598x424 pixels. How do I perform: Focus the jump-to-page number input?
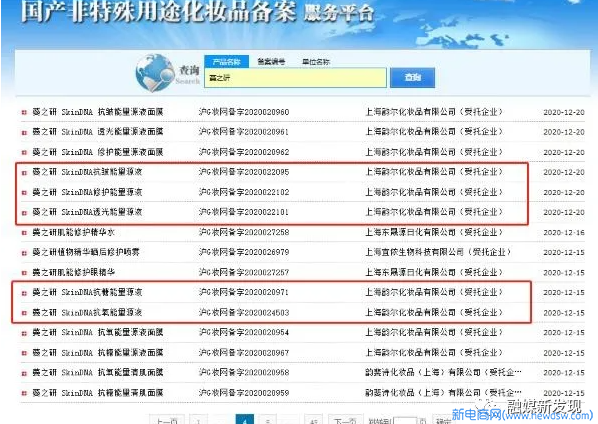point(405,421)
